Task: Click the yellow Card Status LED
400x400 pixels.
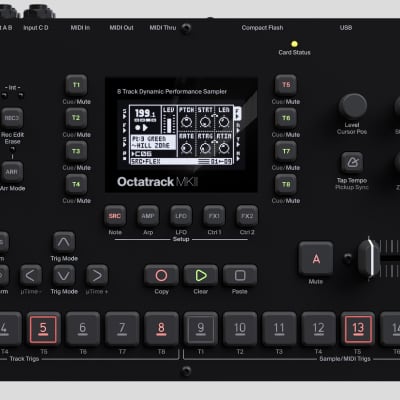Action: (x=294, y=44)
